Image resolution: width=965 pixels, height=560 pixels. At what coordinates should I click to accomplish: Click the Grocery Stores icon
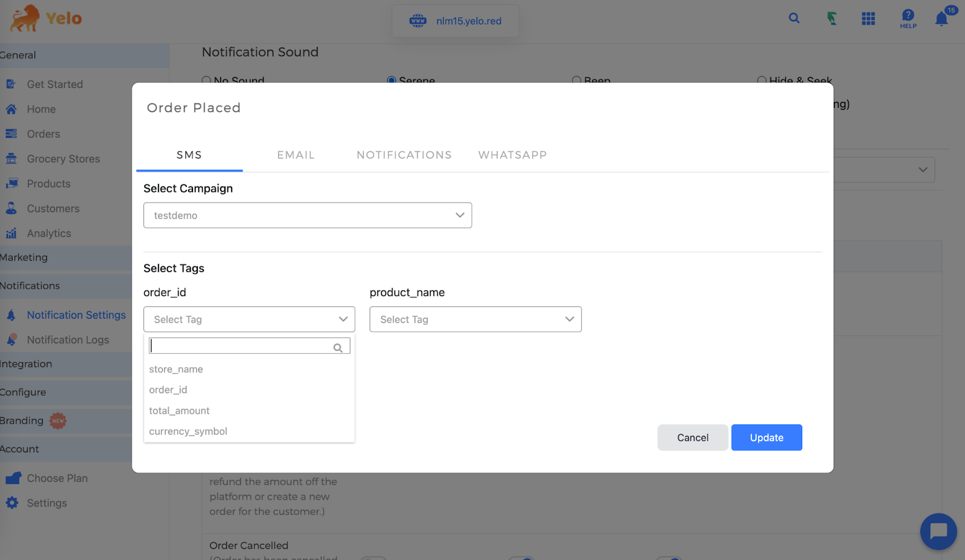11,159
